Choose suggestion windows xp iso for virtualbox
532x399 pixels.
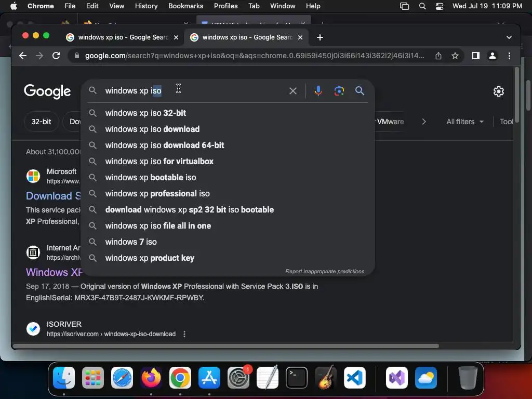coord(228,162)
